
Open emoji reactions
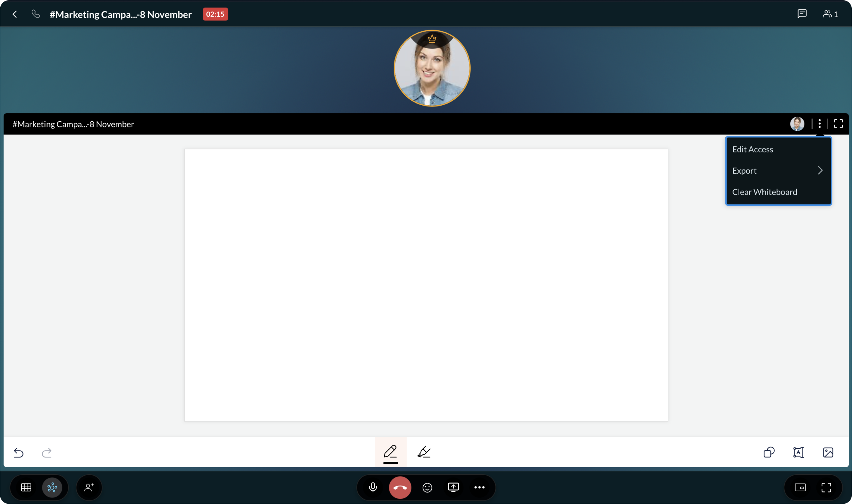point(427,487)
